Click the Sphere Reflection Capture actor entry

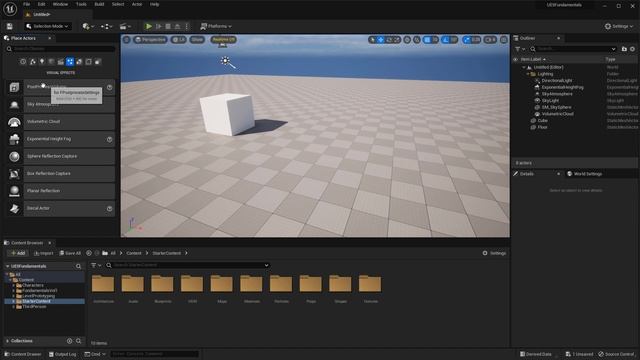[60, 156]
